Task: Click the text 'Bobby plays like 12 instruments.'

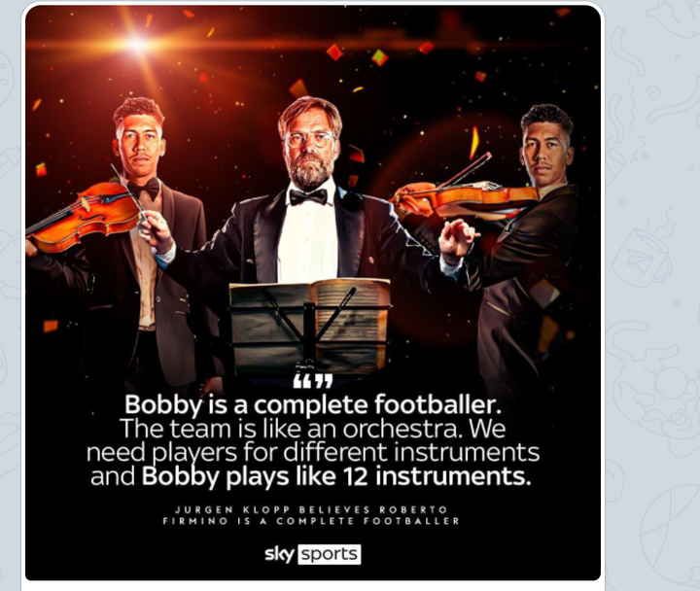Action: pos(336,476)
